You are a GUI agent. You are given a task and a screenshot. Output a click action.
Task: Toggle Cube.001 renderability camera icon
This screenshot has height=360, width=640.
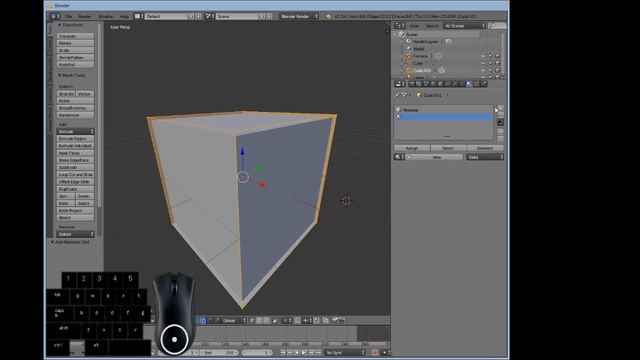point(497,70)
